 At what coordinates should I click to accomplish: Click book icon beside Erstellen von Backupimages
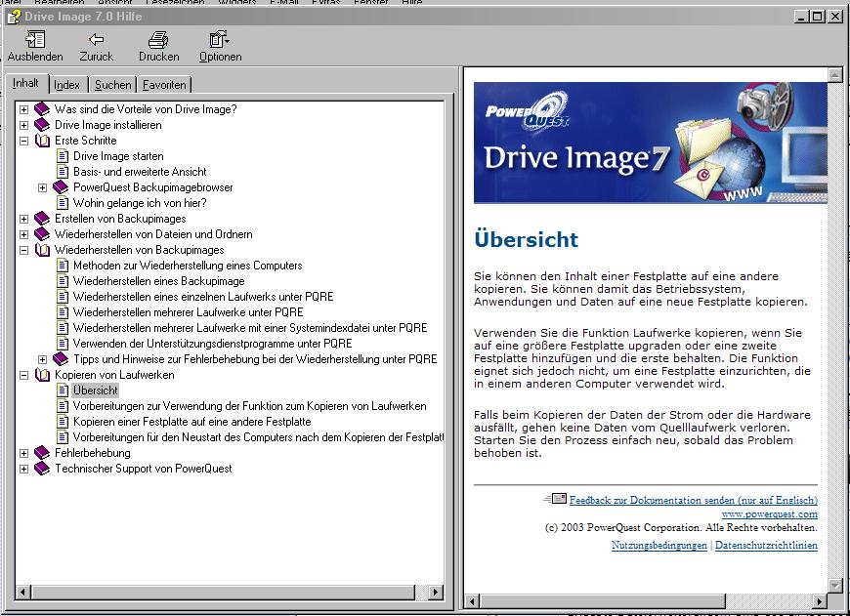click(x=42, y=219)
